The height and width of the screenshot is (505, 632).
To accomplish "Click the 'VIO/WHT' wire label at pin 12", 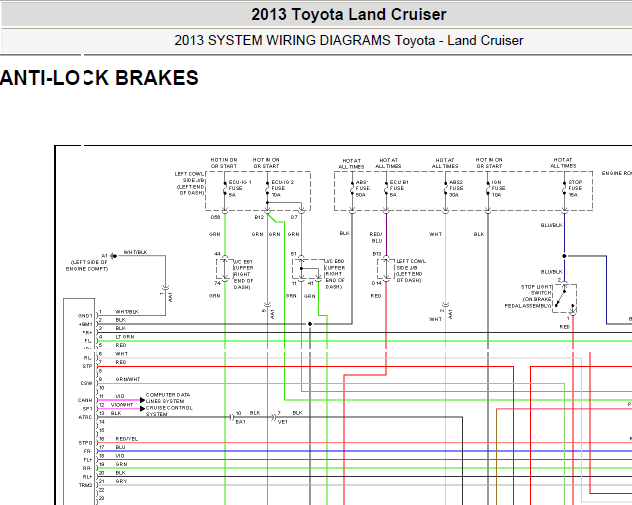I will (x=122, y=405).
